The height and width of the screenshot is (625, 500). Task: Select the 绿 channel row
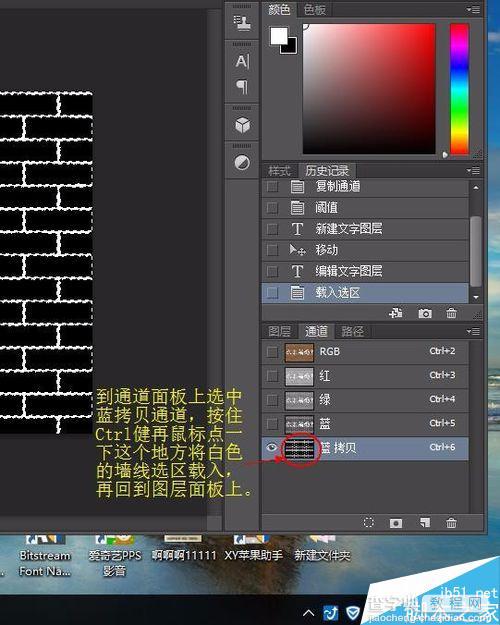click(x=365, y=400)
